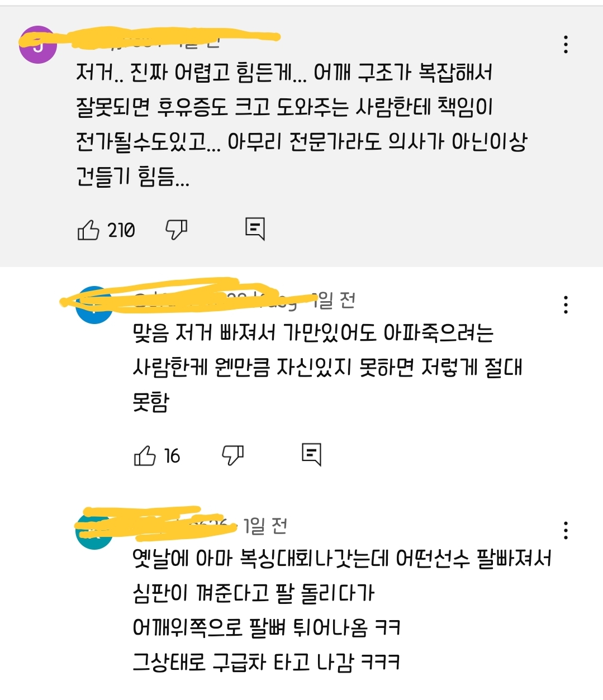This screenshot has width=603, height=700.
Task: Open three-dot menu for the 맞음 reply
Action: [x=566, y=304]
